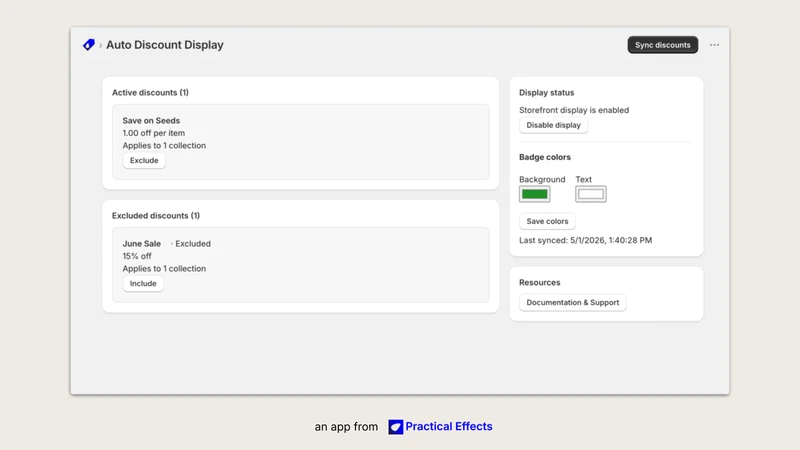The width and height of the screenshot is (800, 450).
Task: Exclude the Save on Seeds discount
Action: click(144, 160)
